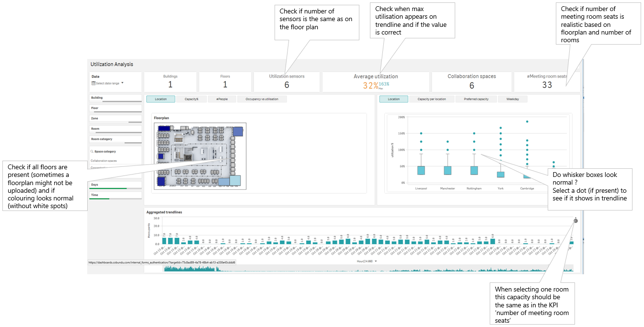Select Location tab above the Floorplan
The height and width of the screenshot is (327, 644).
[x=161, y=99]
